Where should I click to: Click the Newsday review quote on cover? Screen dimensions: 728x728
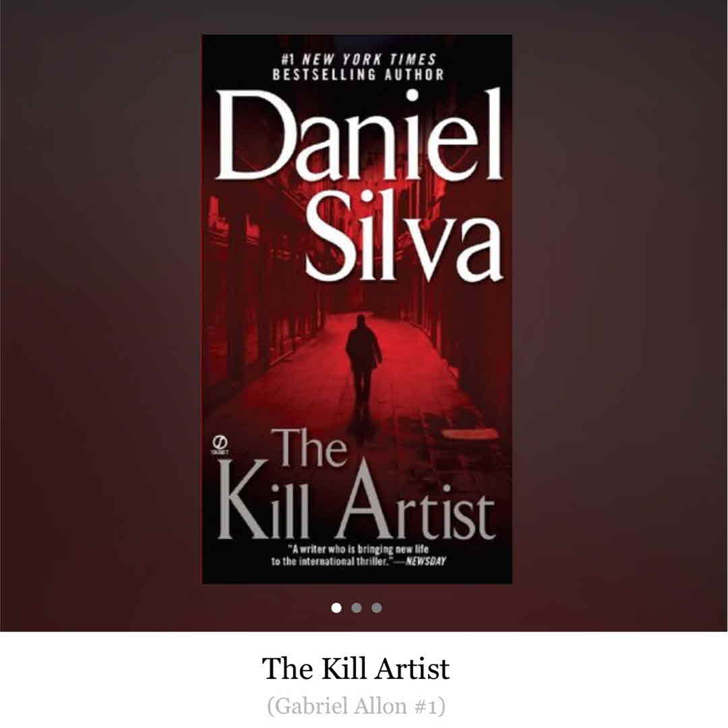[359, 555]
